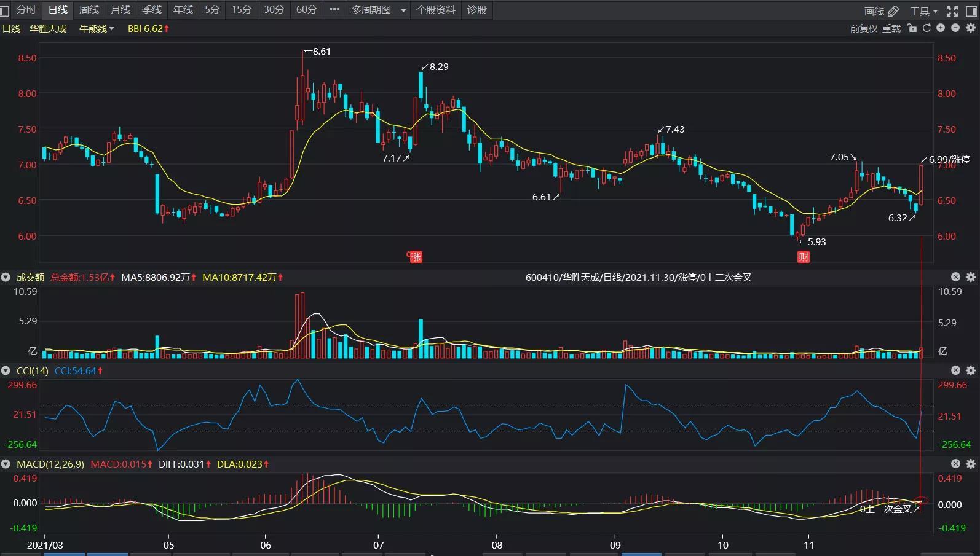Click the 涨 marker on the time axis
Screen dimensions: 980x556
416,257
